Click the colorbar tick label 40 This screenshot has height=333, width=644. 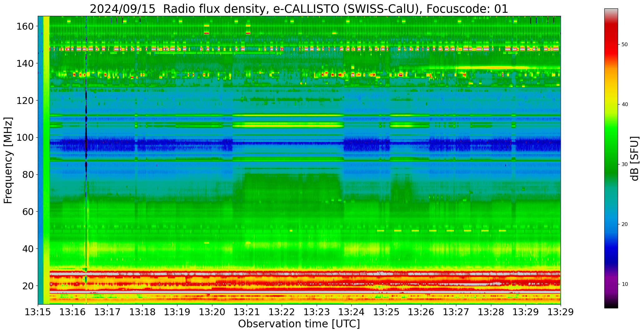pos(624,105)
